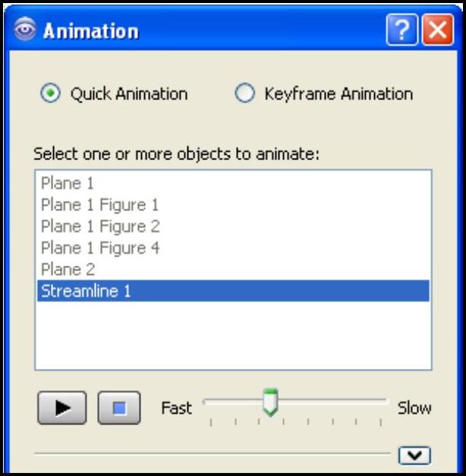Choose Plane 2 in the object list
The width and height of the screenshot is (466, 476).
[68, 269]
